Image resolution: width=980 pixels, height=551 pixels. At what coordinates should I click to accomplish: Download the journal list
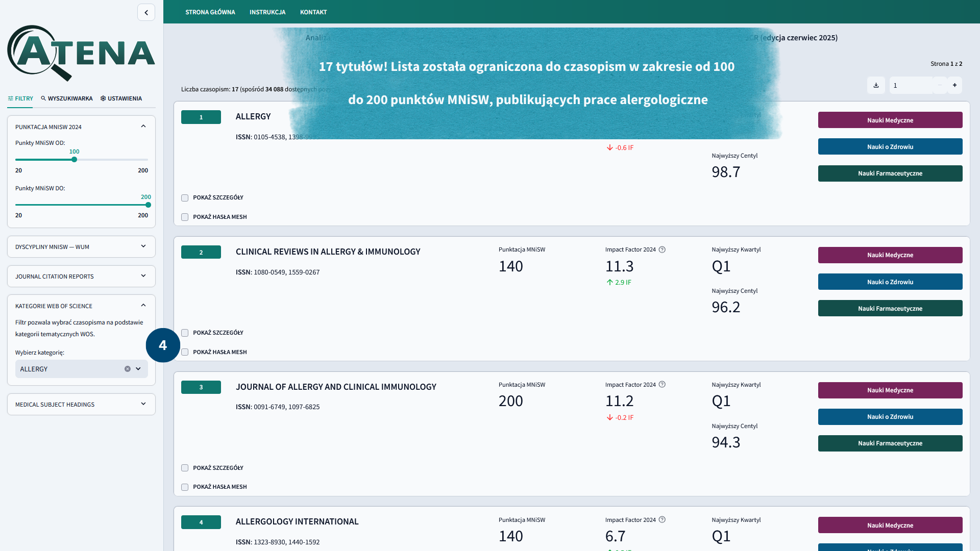coord(876,85)
